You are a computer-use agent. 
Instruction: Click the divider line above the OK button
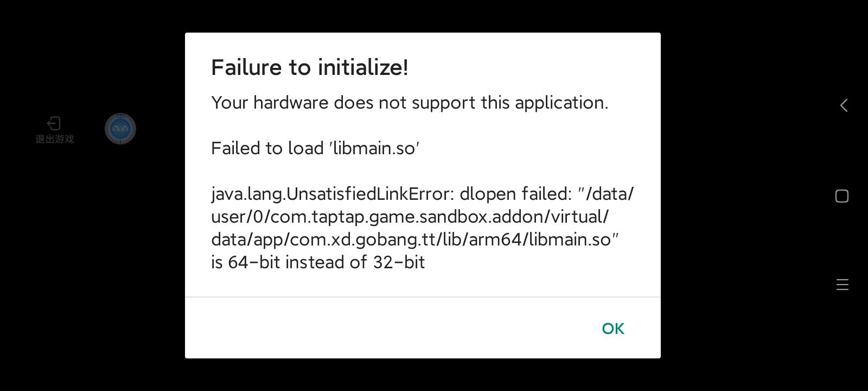point(423,297)
